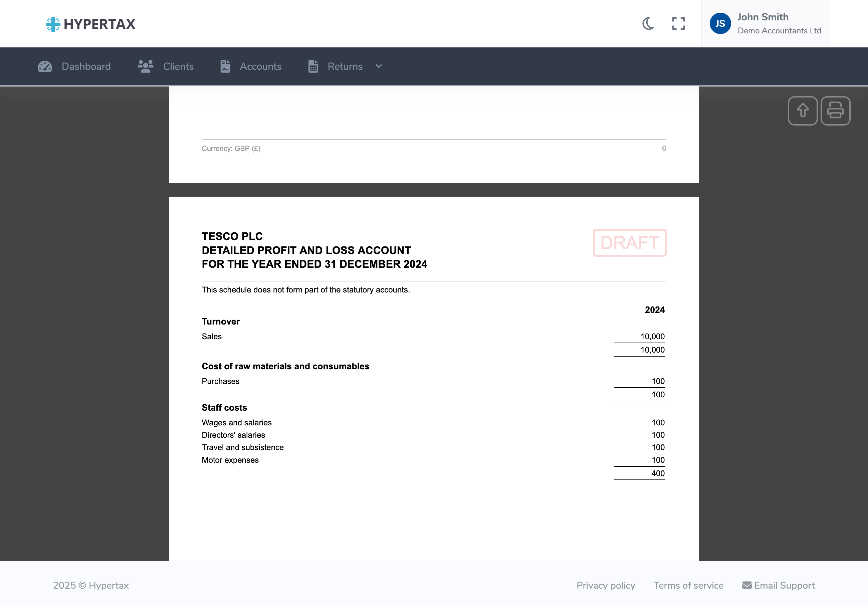
Task: Click the Email Support link
Action: coord(779,585)
